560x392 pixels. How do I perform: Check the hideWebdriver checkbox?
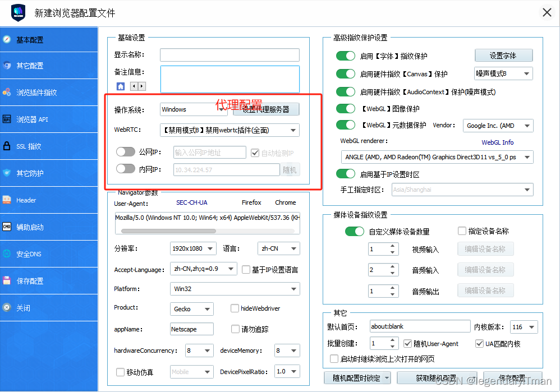coord(235,308)
